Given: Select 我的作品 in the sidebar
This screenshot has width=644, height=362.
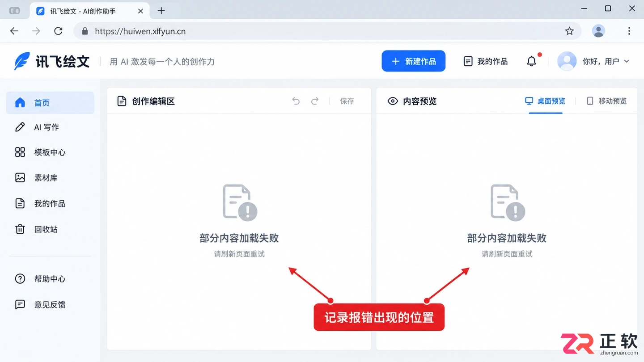Looking at the screenshot, I should 50,203.
